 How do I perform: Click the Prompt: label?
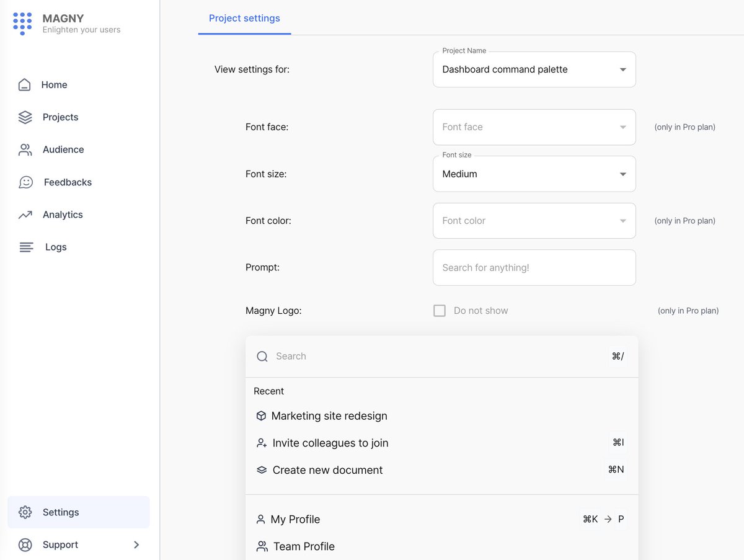pos(263,268)
